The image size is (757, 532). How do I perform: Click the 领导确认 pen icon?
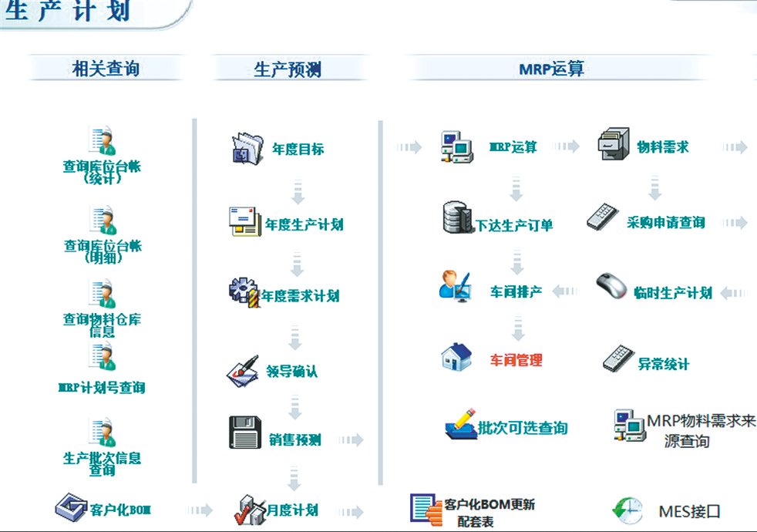(x=242, y=371)
